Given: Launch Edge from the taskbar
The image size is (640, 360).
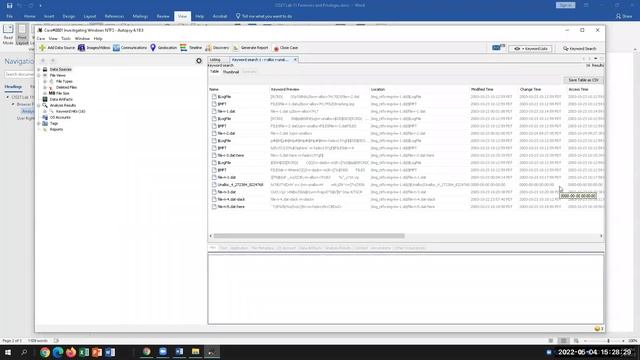Looking at the screenshot, I should click(58, 352).
